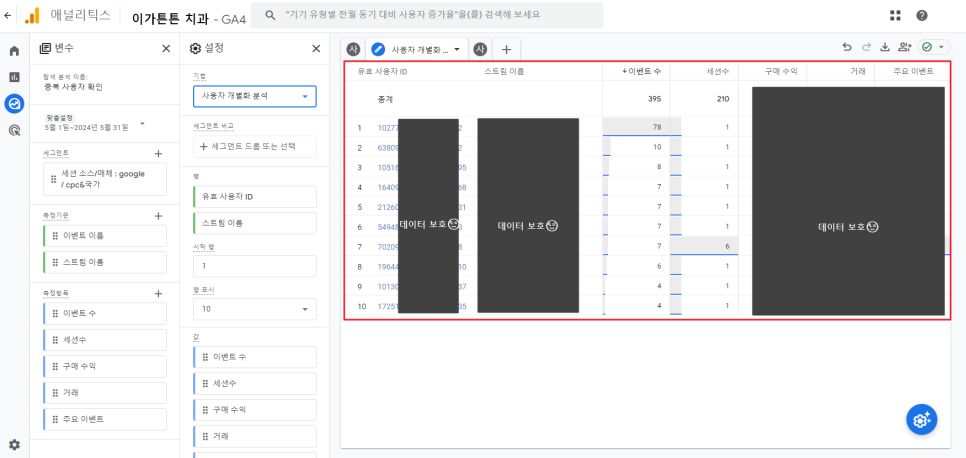
Task: Close the 변수 panel
Action: [x=166, y=49]
